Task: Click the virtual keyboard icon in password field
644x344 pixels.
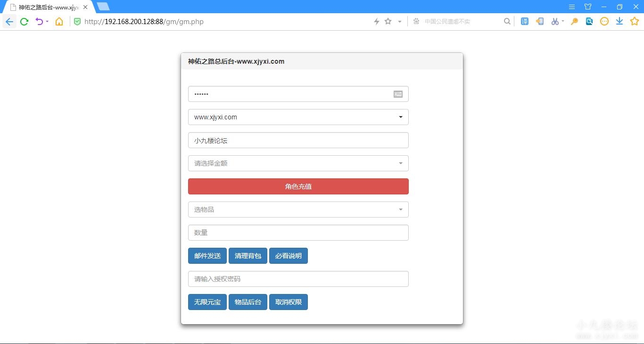Action: [398, 94]
